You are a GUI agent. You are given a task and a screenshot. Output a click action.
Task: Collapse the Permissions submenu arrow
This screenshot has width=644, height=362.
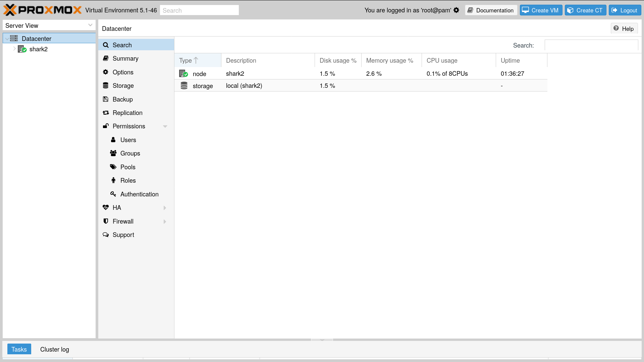tap(165, 126)
